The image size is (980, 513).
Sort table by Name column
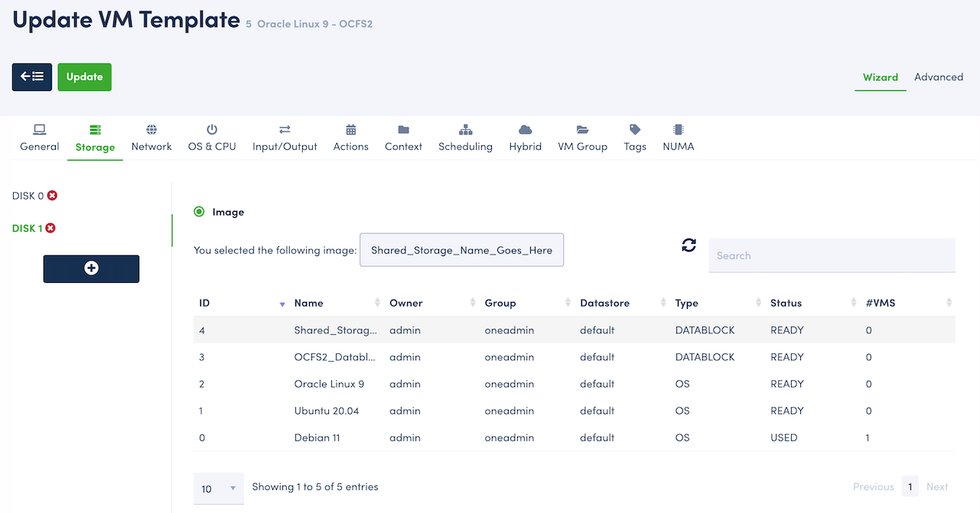coord(335,304)
